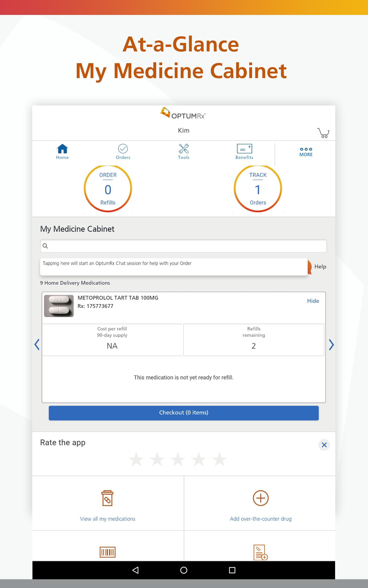Rate the app two stars
Screen dimensions: 368x588
click(x=157, y=459)
